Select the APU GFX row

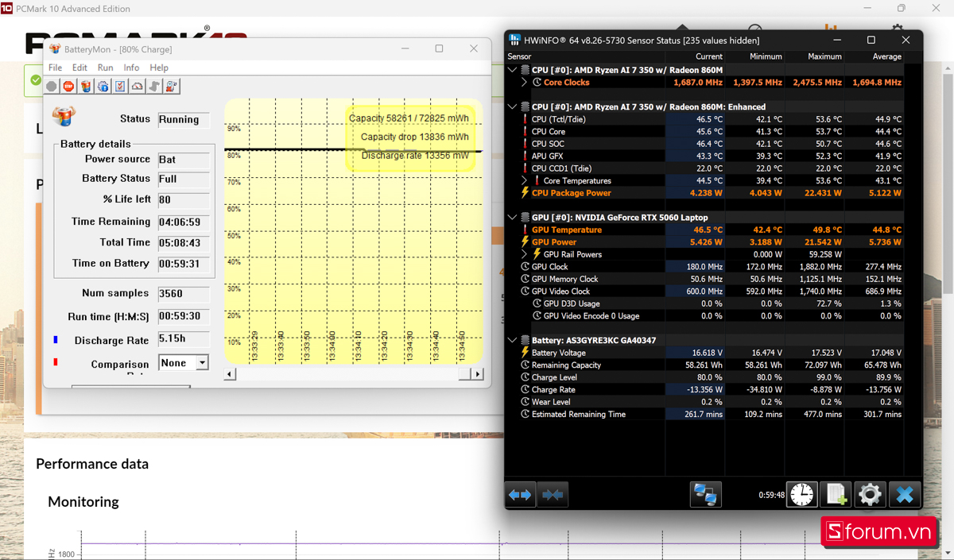[713, 156]
